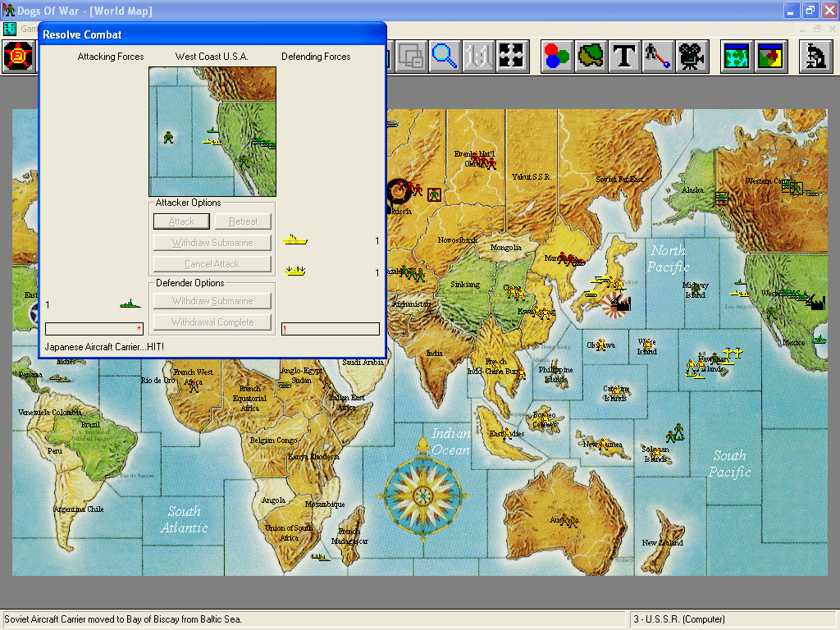Click the 'Soviet Far East' map label

tap(620, 179)
